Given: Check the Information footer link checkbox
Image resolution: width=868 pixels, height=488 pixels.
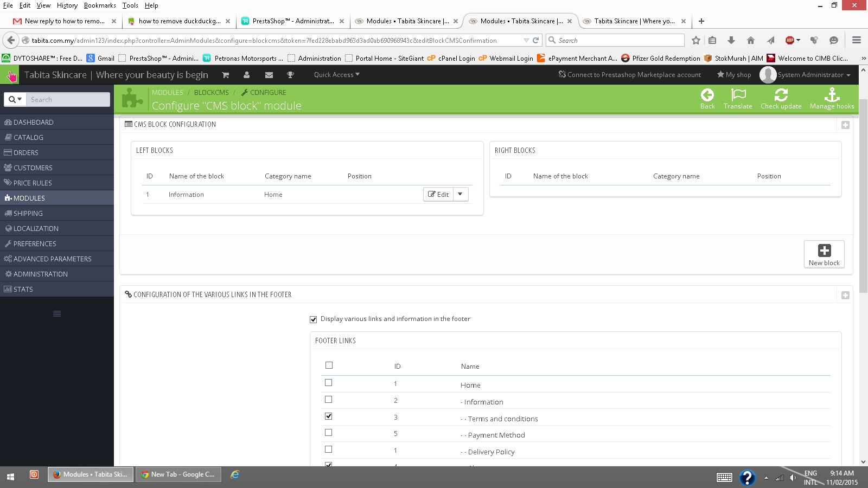Looking at the screenshot, I should (328, 400).
